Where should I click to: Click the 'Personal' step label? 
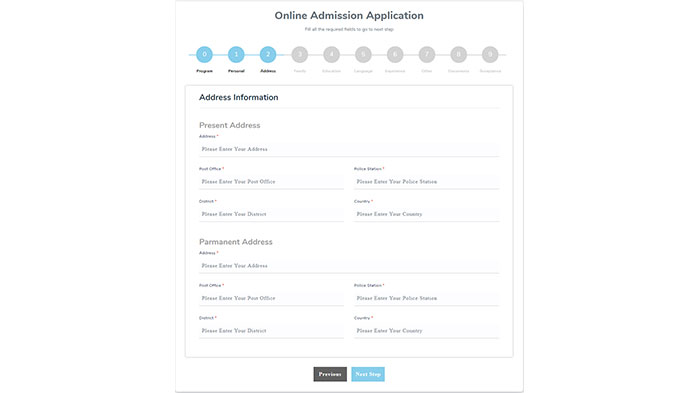point(236,71)
